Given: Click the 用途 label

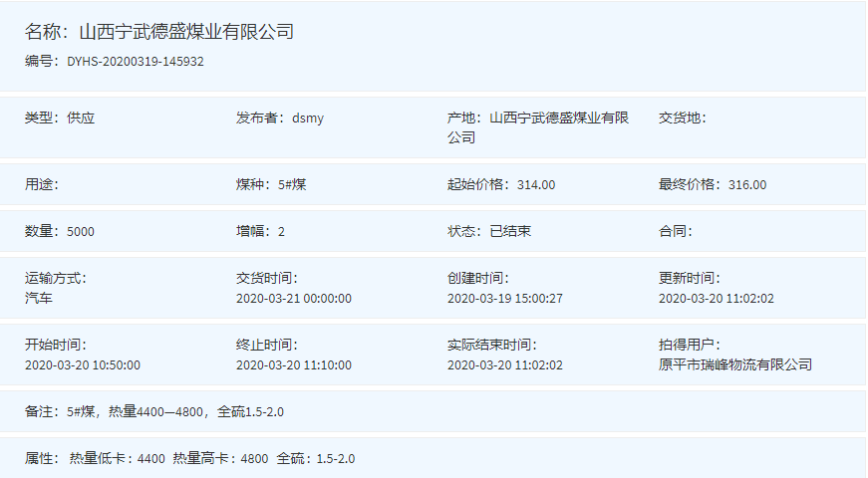Looking at the screenshot, I should [42, 184].
